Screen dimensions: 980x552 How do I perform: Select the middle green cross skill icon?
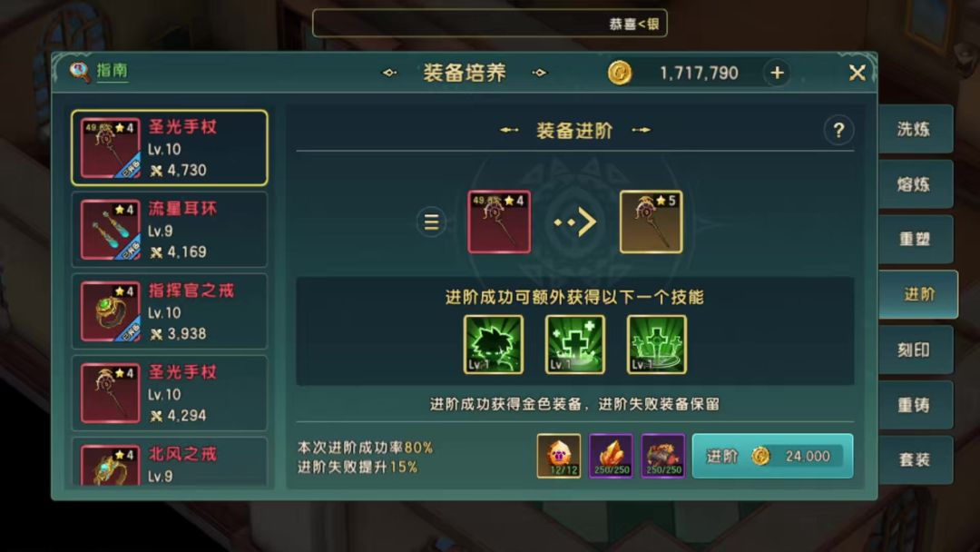[x=575, y=344]
